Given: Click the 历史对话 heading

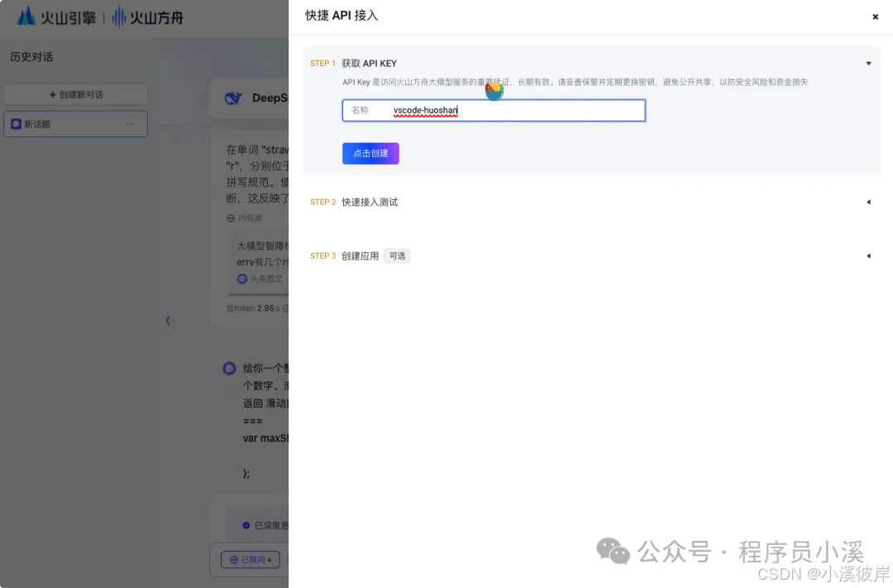Looking at the screenshot, I should (31, 56).
